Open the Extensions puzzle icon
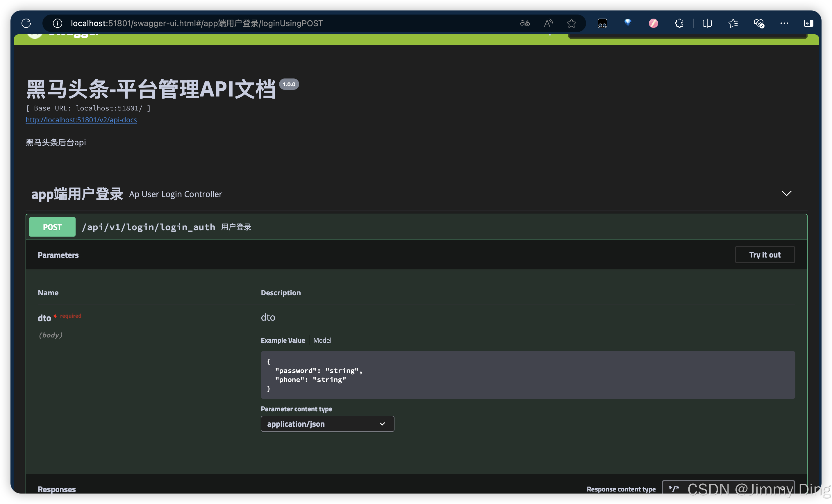Image resolution: width=832 pixels, height=504 pixels. (679, 23)
